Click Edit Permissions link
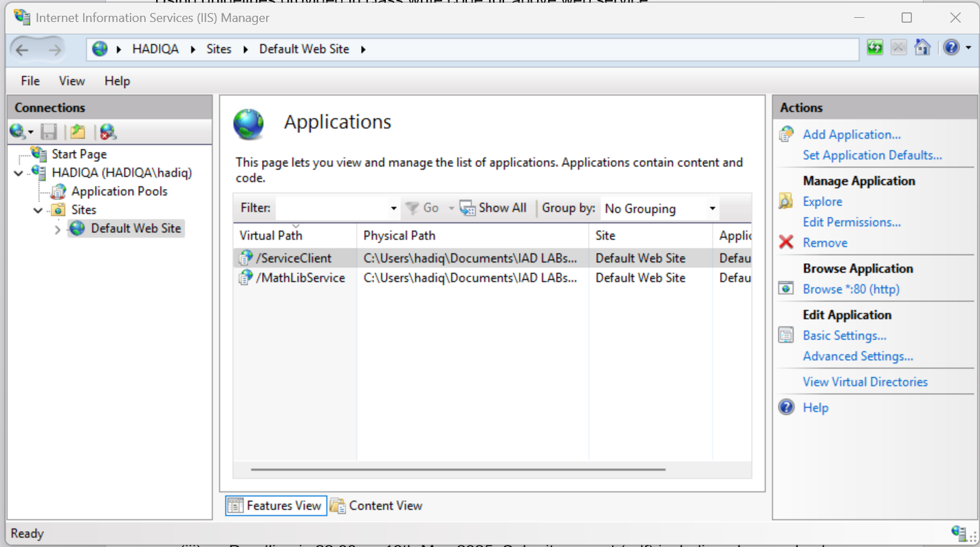 click(x=851, y=222)
